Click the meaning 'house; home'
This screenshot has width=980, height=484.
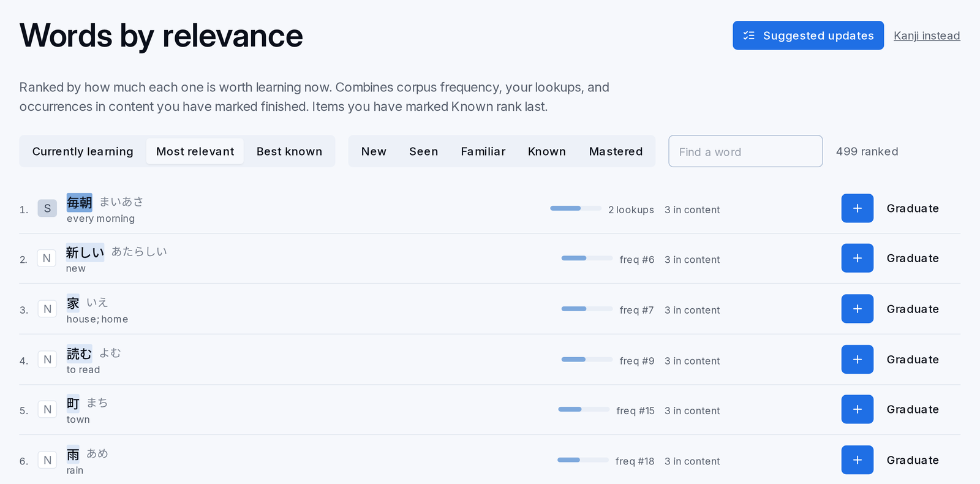coord(97,319)
